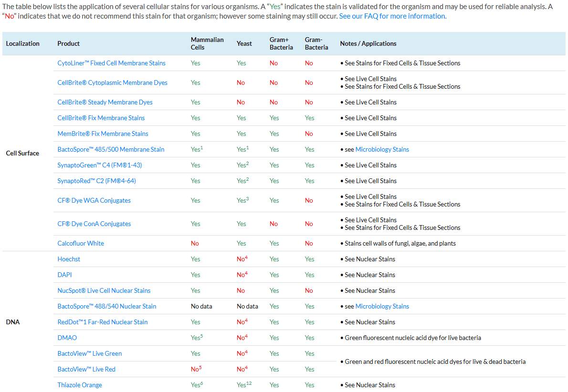Click BactoView Live Red's Mammalian 'No5' value
This screenshot has height=392, width=568.
pos(196,369)
